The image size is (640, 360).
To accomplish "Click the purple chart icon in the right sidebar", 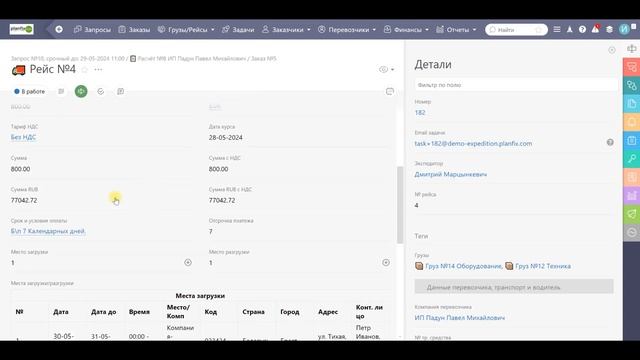I will click(x=631, y=196).
